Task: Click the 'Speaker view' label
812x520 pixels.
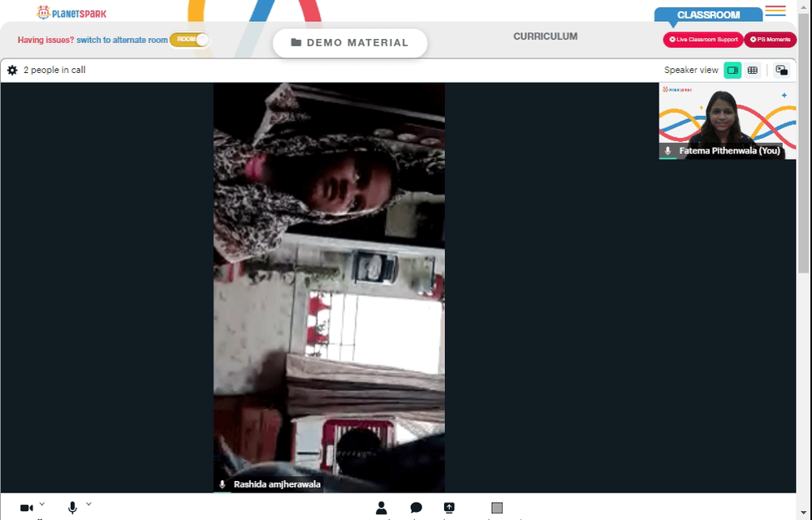Action: click(x=691, y=71)
